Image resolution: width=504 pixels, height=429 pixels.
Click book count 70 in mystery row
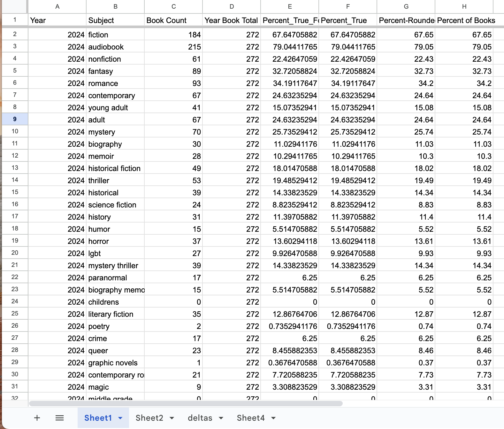[173, 132]
